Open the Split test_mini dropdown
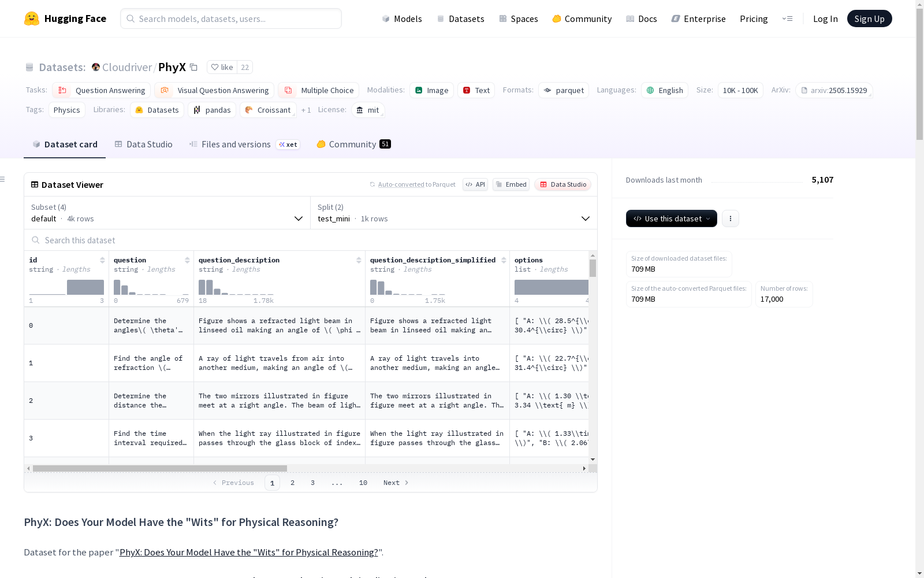The height and width of the screenshot is (578, 924). coord(454,213)
